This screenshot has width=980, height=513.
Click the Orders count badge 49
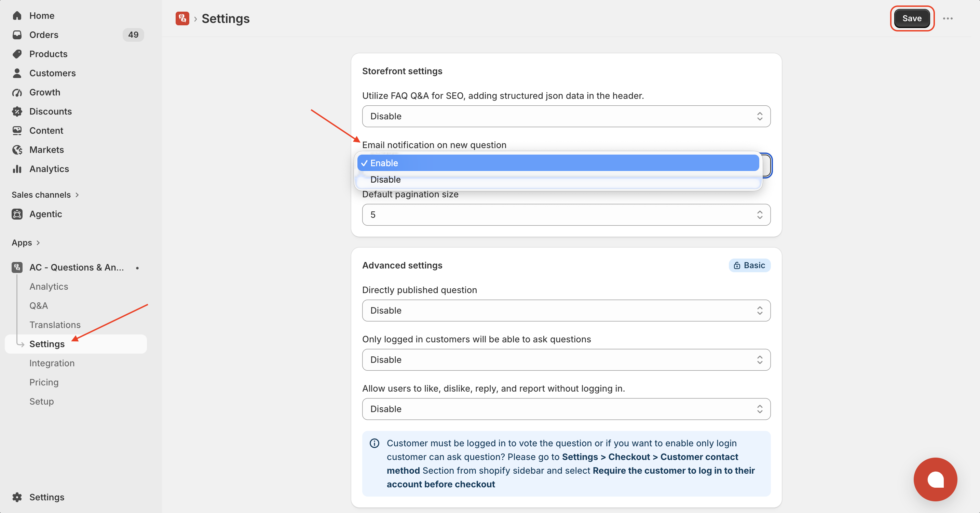[x=133, y=35]
